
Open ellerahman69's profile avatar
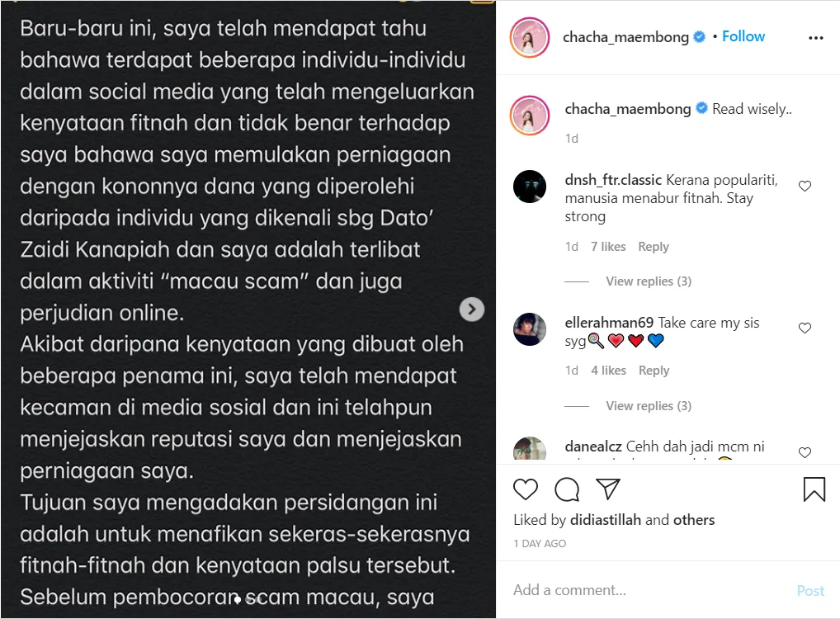(x=529, y=329)
